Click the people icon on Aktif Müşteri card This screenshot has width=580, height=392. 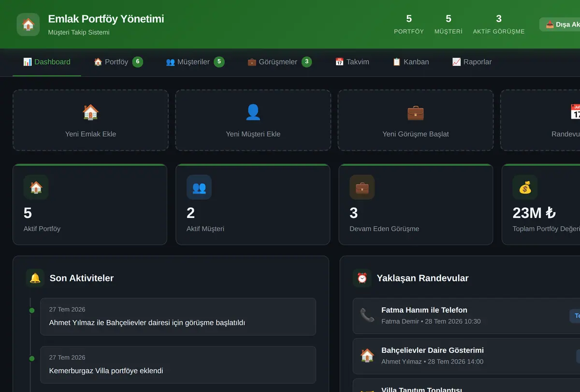coord(199,187)
